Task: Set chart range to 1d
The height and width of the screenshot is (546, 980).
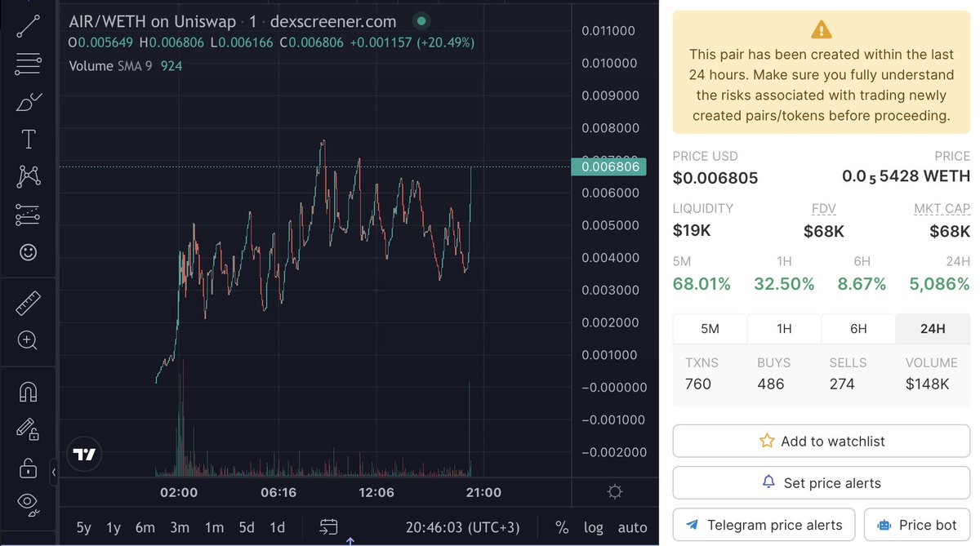Action: pos(278,527)
